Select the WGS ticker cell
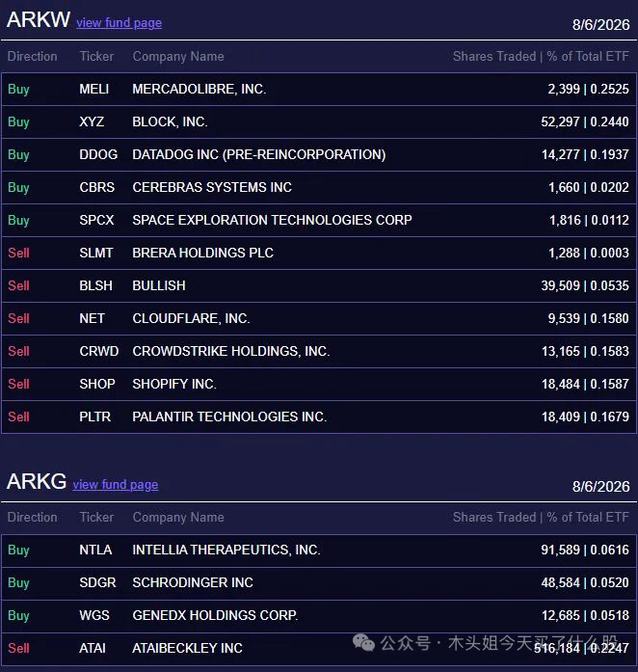The image size is (638, 672). tap(94, 615)
